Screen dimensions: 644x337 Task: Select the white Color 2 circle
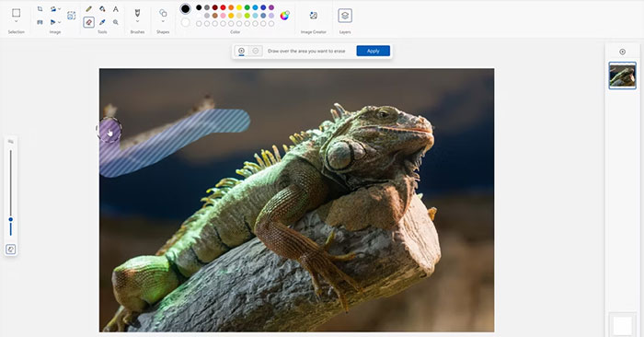click(x=186, y=22)
